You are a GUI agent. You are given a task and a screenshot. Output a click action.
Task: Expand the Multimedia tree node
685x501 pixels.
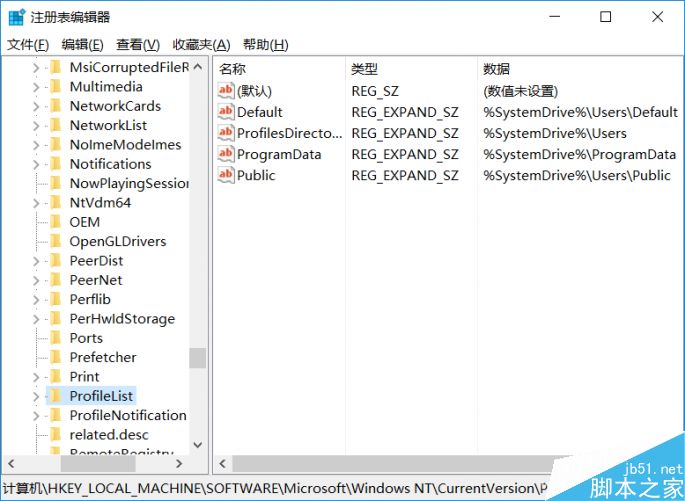(x=36, y=87)
